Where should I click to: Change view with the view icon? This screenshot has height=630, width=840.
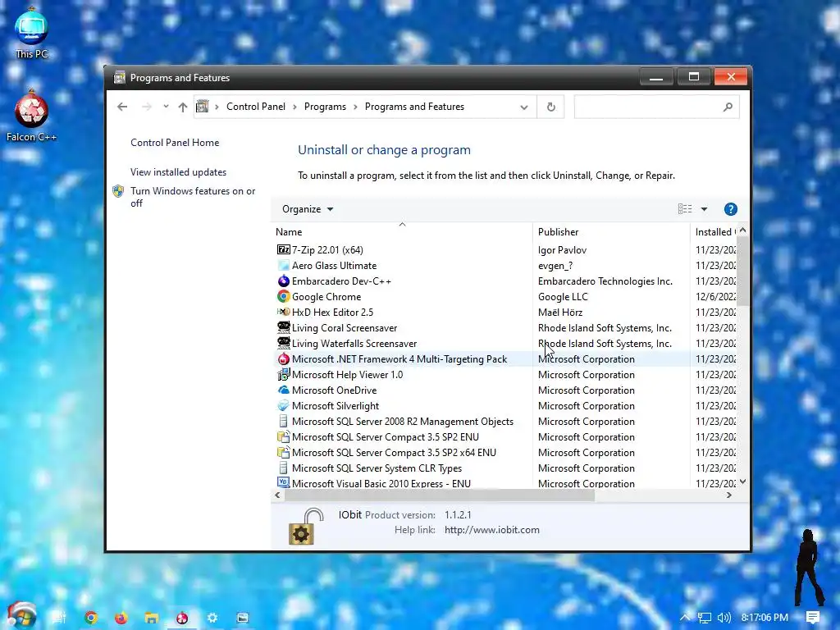(x=685, y=209)
